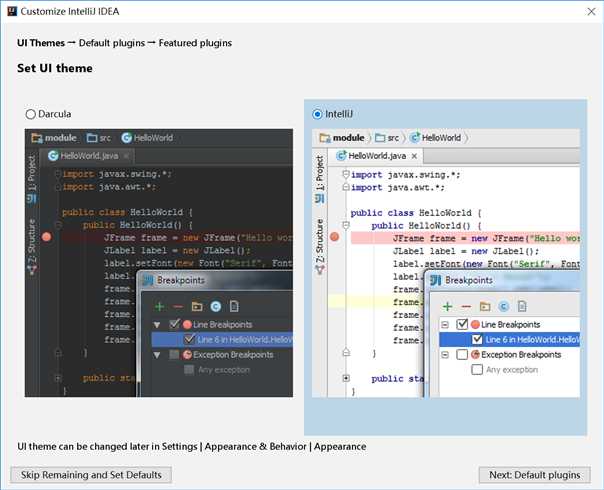Click src folder icon in Darcula breadcrumb
This screenshot has width=604, height=490.
click(x=92, y=138)
